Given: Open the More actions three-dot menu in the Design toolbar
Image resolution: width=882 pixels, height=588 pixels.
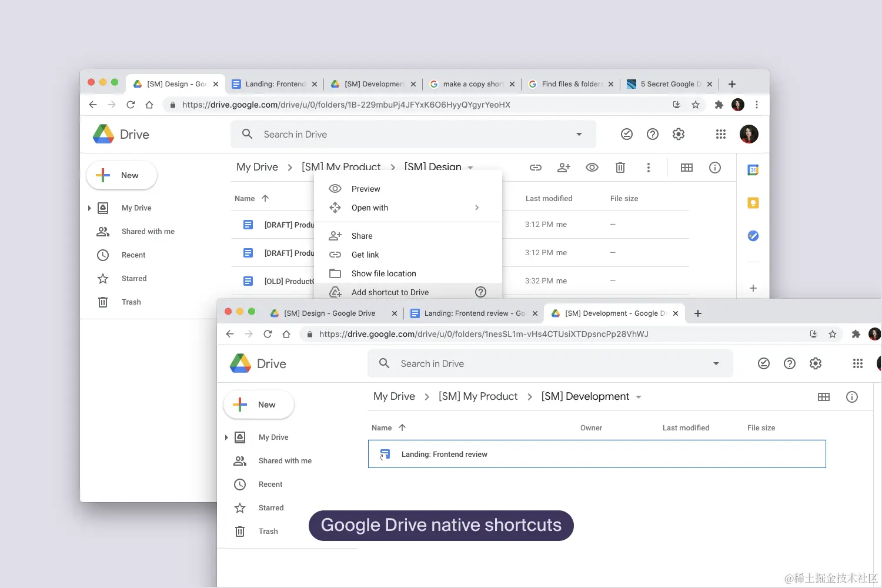Looking at the screenshot, I should coord(649,168).
